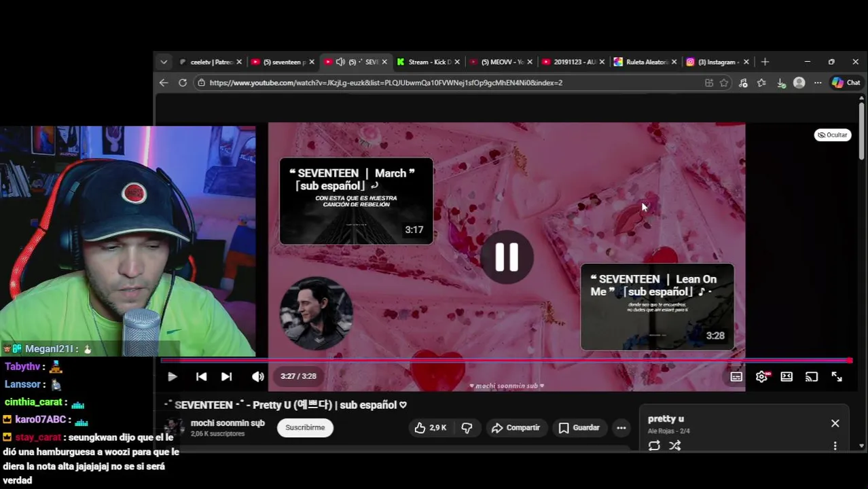Click the 3:27 / 3:28 time display
Viewport: 868px width, 489px height.
[298, 376]
